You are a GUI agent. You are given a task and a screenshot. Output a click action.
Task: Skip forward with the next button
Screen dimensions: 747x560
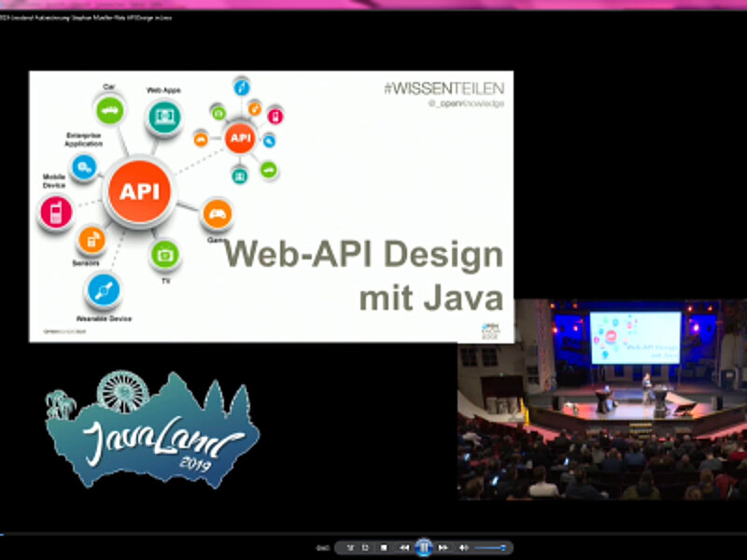(444, 547)
